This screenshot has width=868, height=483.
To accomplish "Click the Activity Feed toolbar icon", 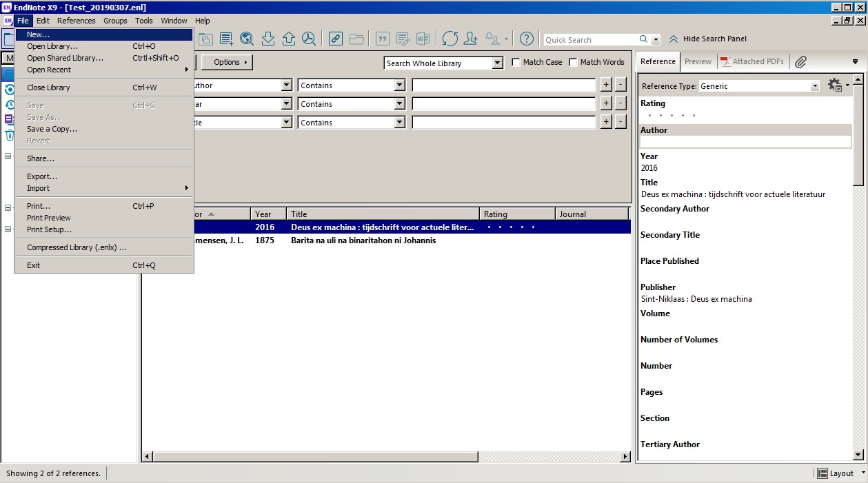I will point(493,39).
